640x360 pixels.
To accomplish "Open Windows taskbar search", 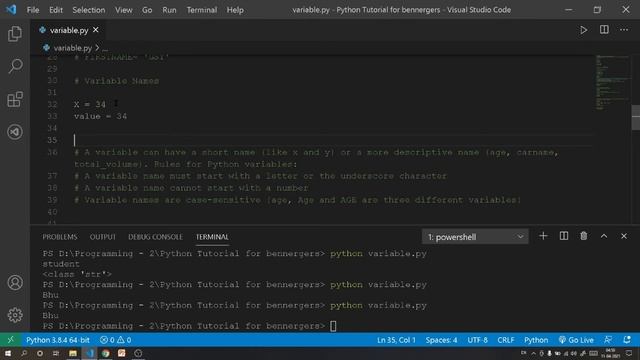I will pyautogui.click(x=24, y=353).
